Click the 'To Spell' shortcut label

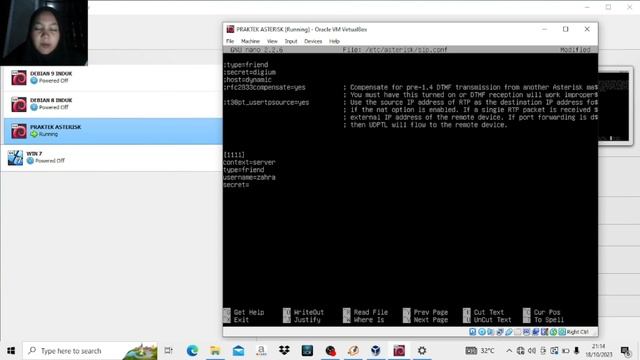pos(549,320)
